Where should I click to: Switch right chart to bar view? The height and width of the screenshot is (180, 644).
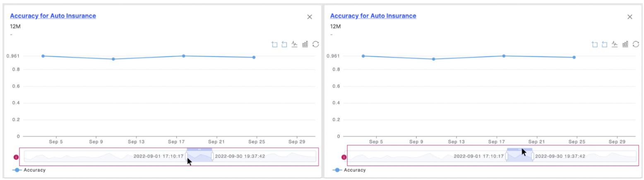[625, 44]
